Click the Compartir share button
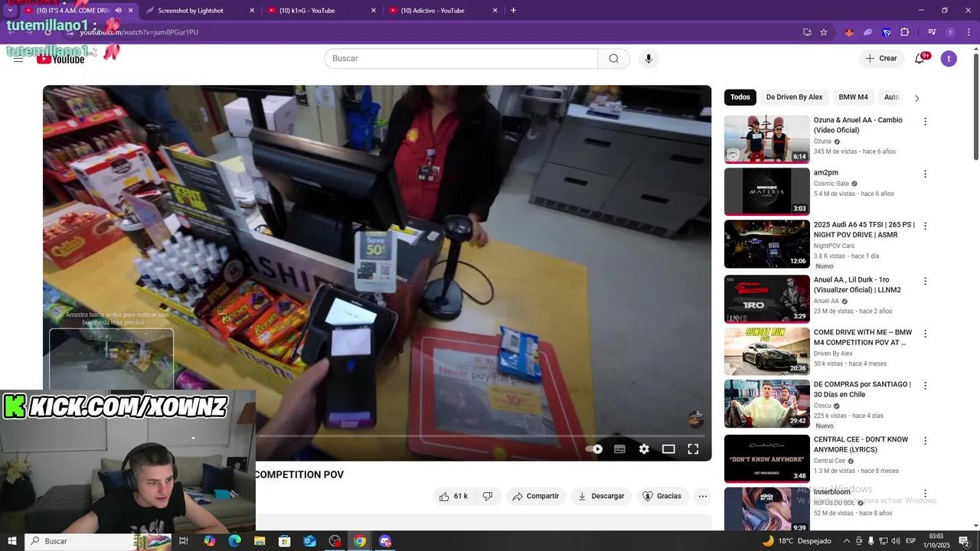 pos(536,496)
